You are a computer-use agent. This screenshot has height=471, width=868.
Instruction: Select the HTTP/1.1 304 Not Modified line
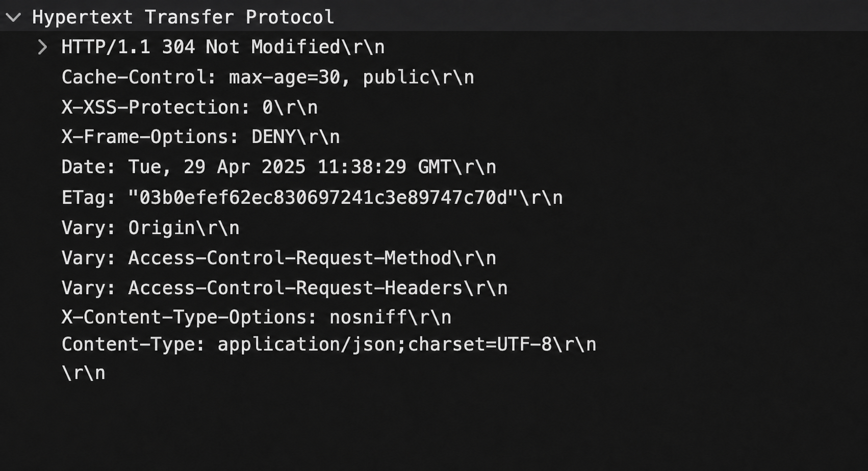tap(223, 47)
